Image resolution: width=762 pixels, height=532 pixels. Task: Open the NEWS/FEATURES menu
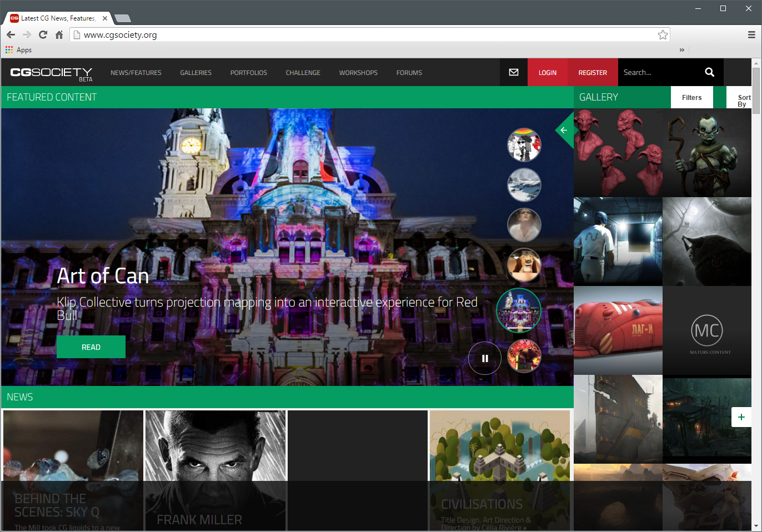click(x=136, y=73)
